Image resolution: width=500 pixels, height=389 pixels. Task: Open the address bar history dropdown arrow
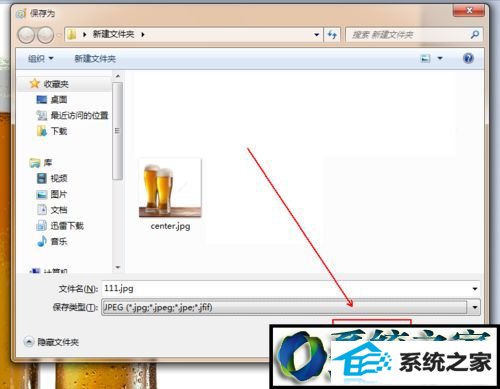pos(316,34)
